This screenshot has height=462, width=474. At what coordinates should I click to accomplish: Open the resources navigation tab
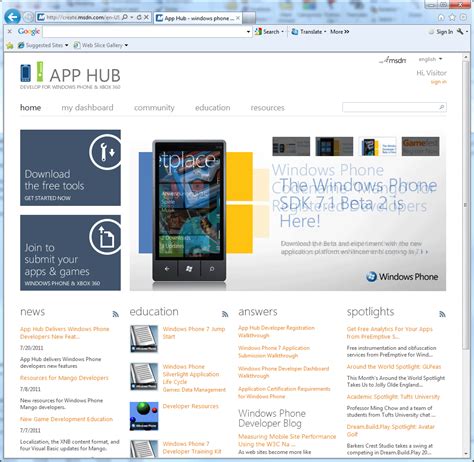pyautogui.click(x=268, y=108)
